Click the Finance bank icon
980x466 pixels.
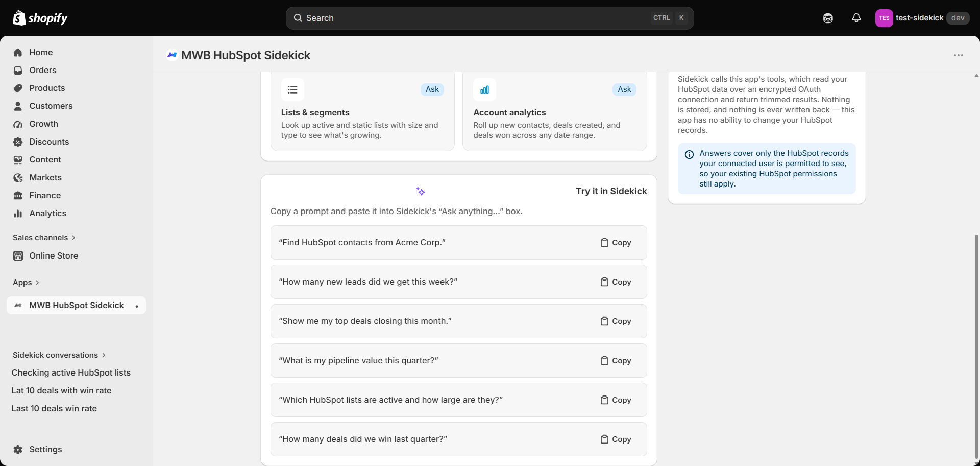(x=18, y=195)
